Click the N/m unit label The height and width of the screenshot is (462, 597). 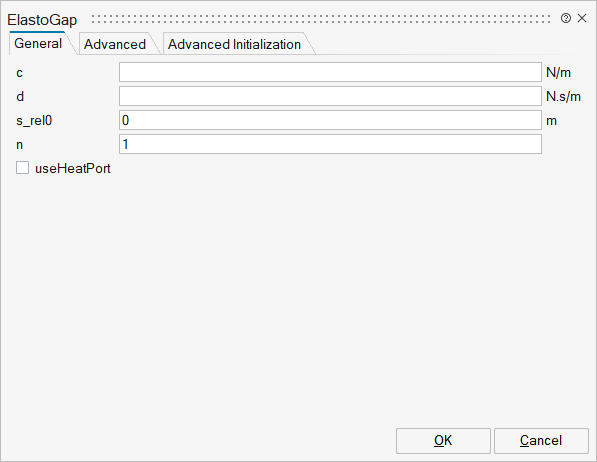tap(558, 72)
